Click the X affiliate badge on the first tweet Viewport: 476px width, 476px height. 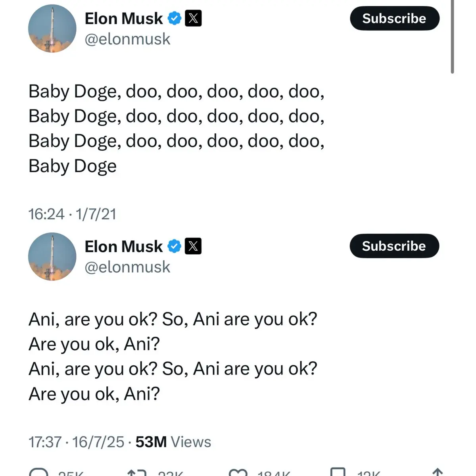tap(193, 18)
